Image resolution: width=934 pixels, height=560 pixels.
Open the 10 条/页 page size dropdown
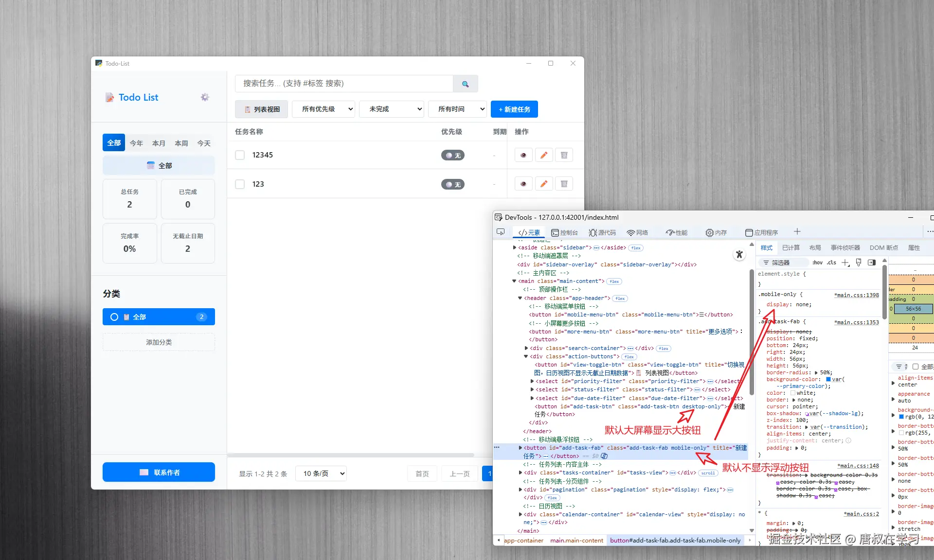click(x=321, y=473)
